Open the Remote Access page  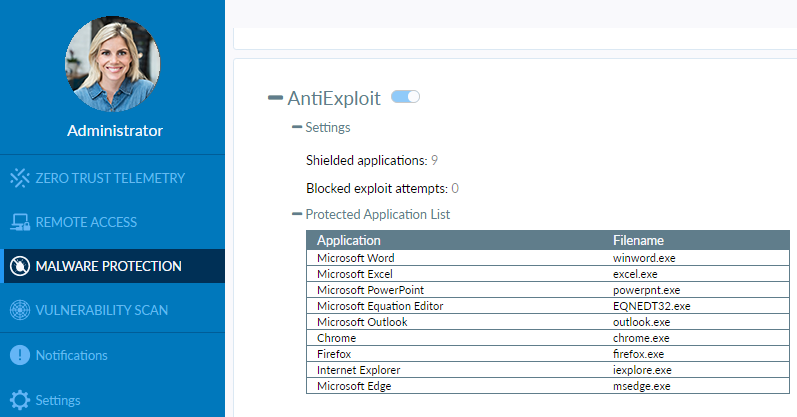(86, 222)
